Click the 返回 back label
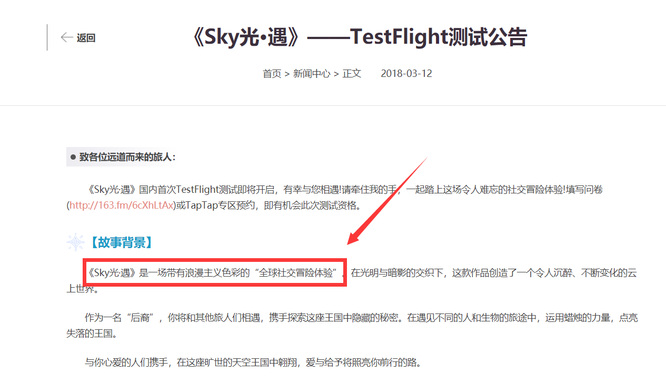666x382 pixels. [x=86, y=38]
